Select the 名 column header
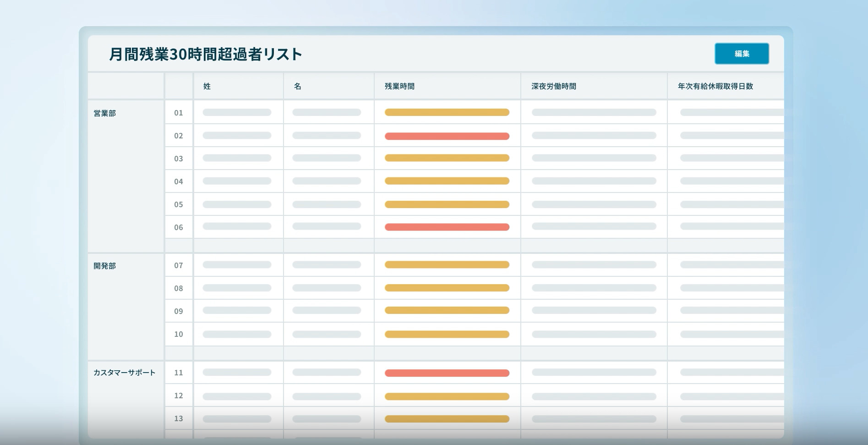 [x=298, y=86]
